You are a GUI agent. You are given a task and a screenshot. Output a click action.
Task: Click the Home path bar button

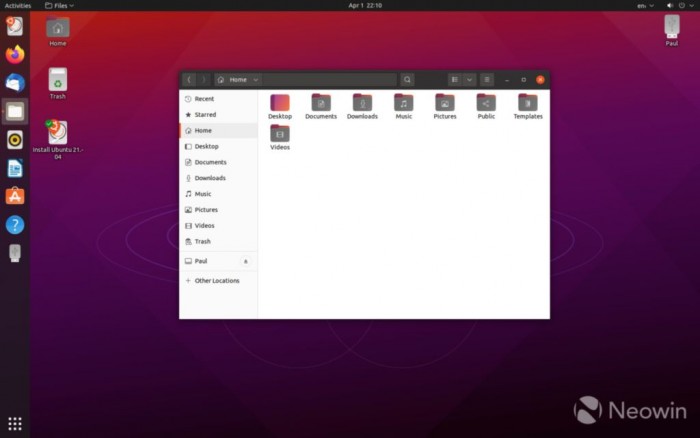[x=238, y=80]
